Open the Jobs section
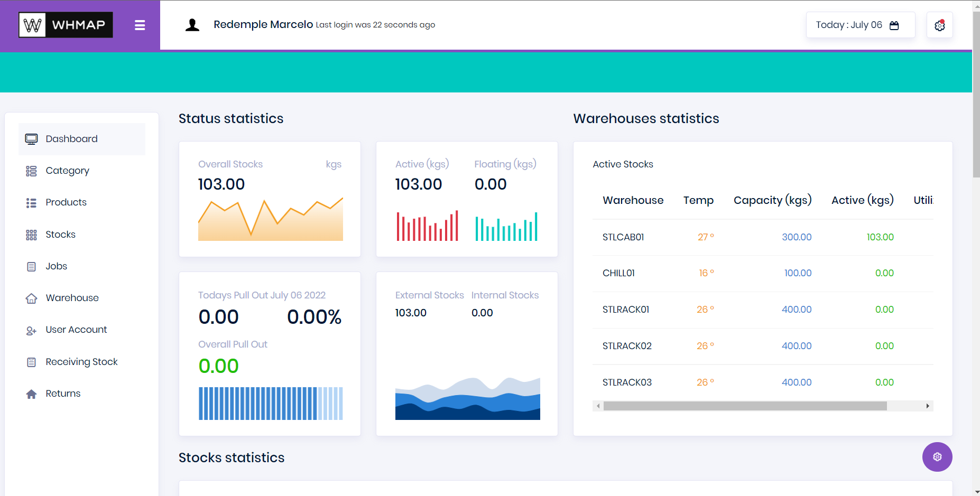 (x=57, y=266)
